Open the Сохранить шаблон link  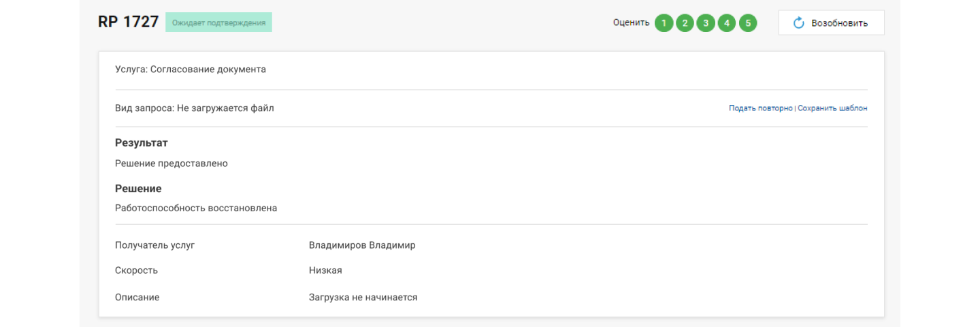pos(832,108)
